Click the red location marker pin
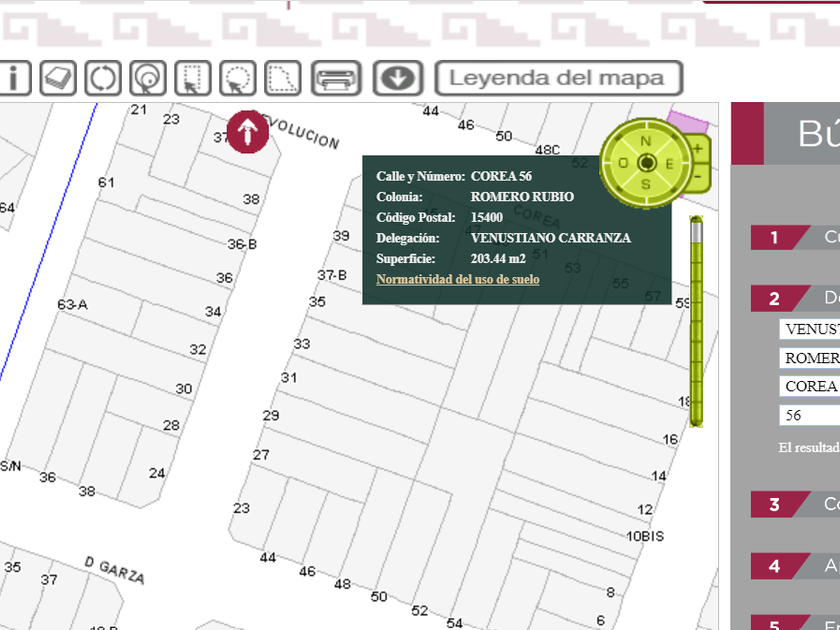This screenshot has height=630, width=840. click(248, 132)
